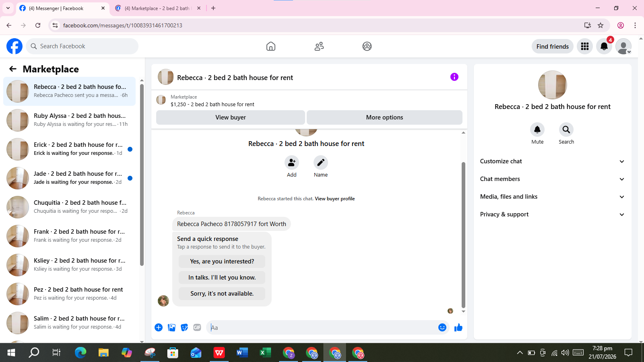
Task: Send quick reply 'Sorry, it's not available.'
Action: (222, 294)
